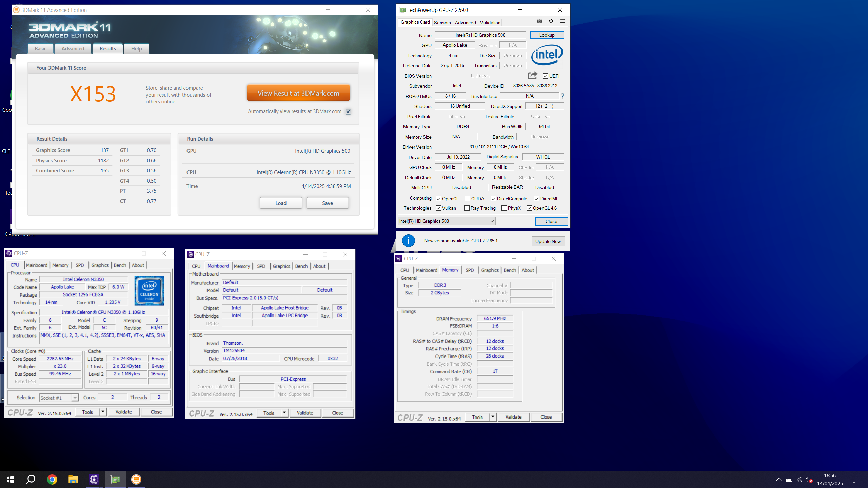Image resolution: width=868 pixels, height=488 pixels.
Task: Click the GPU Name field in GPU-Z
Action: point(480,35)
